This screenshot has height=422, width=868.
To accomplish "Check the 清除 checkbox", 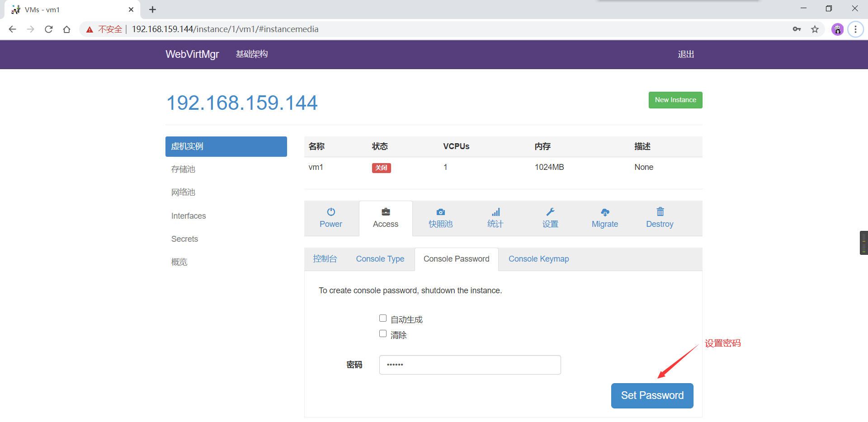I will pos(383,333).
